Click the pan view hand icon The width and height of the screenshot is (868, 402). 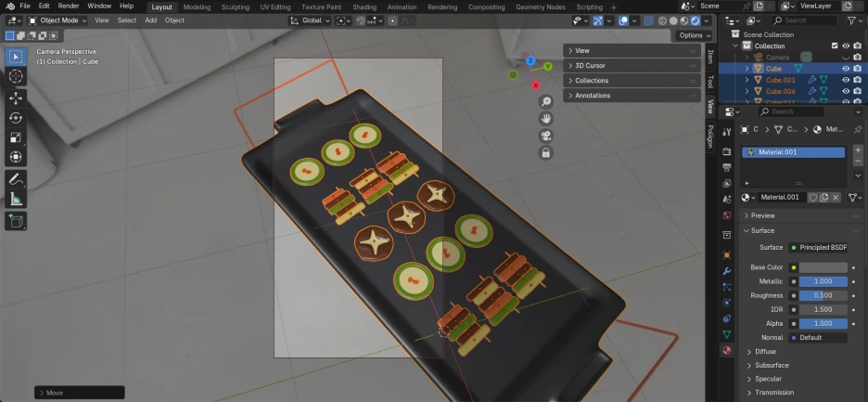[546, 119]
